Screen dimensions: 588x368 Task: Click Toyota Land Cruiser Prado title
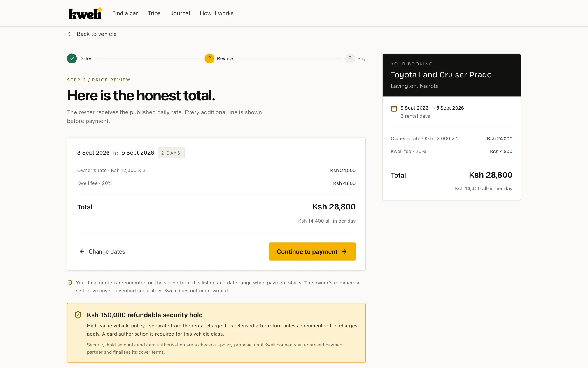[x=441, y=75]
